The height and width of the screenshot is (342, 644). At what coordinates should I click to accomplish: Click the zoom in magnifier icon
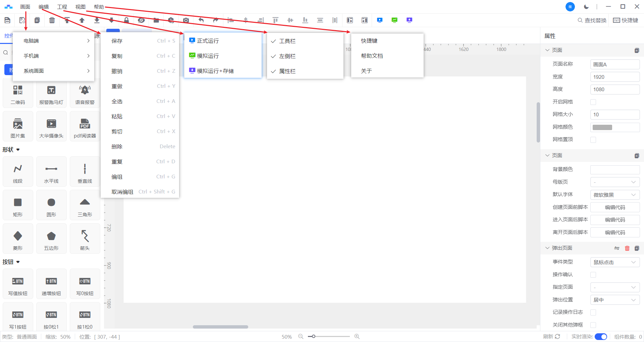click(357, 336)
